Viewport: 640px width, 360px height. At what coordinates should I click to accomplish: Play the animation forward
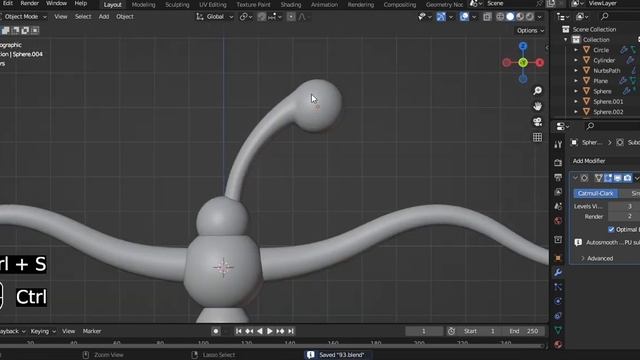269,331
